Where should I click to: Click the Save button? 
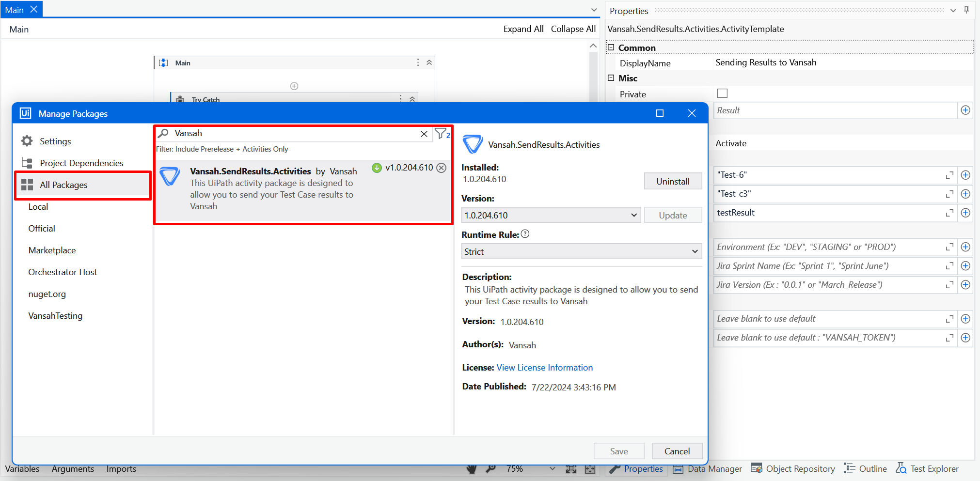619,451
